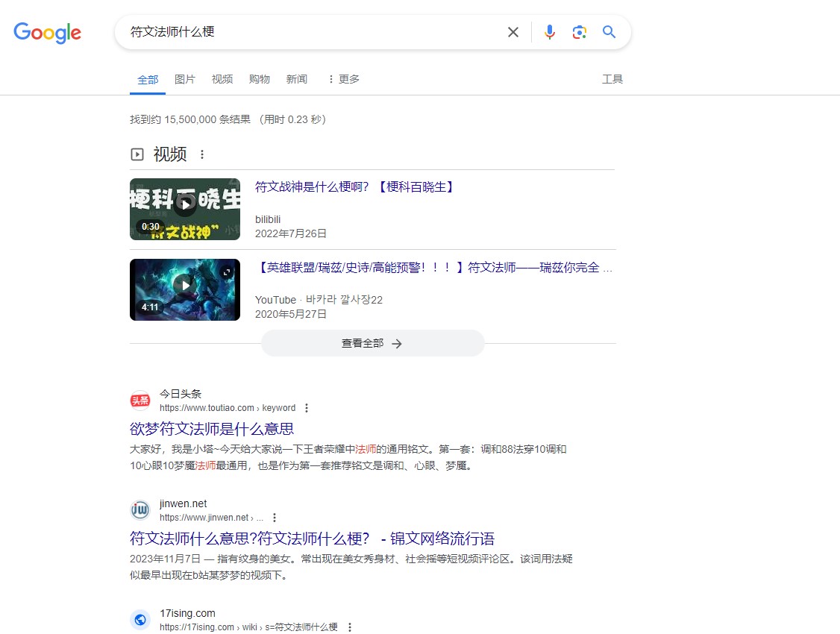This screenshot has height=634, width=840.
Task: Click the magnifier search button
Action: (609, 32)
